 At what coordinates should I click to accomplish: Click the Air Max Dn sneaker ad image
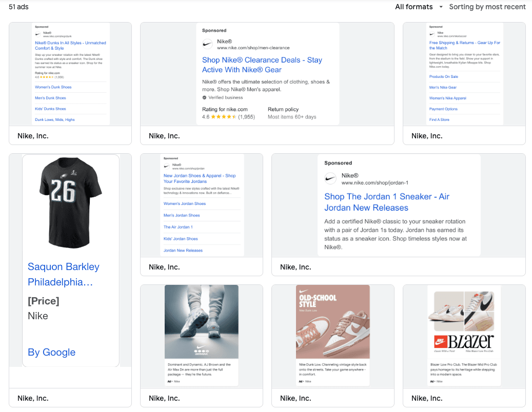[x=202, y=321]
